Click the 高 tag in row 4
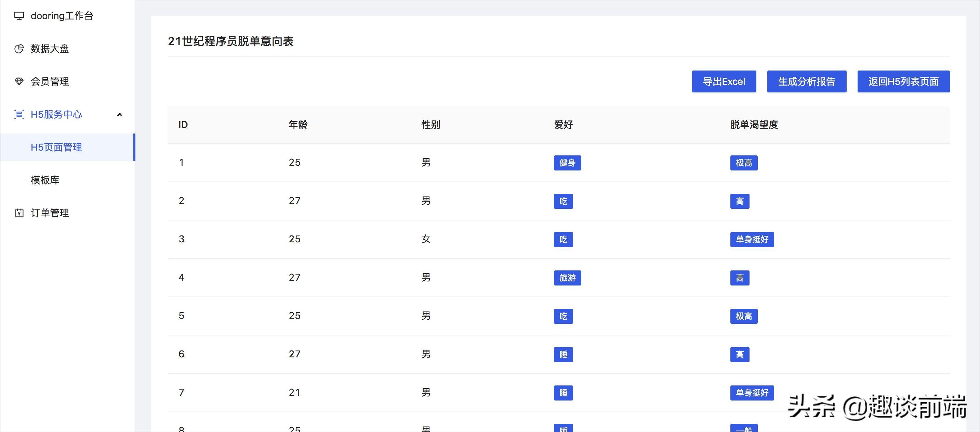The height and width of the screenshot is (432, 980). click(x=740, y=278)
